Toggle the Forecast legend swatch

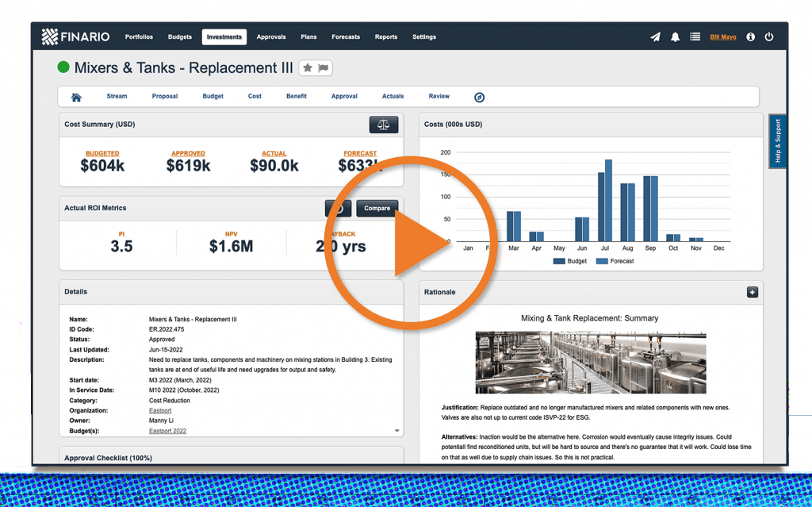tap(602, 261)
